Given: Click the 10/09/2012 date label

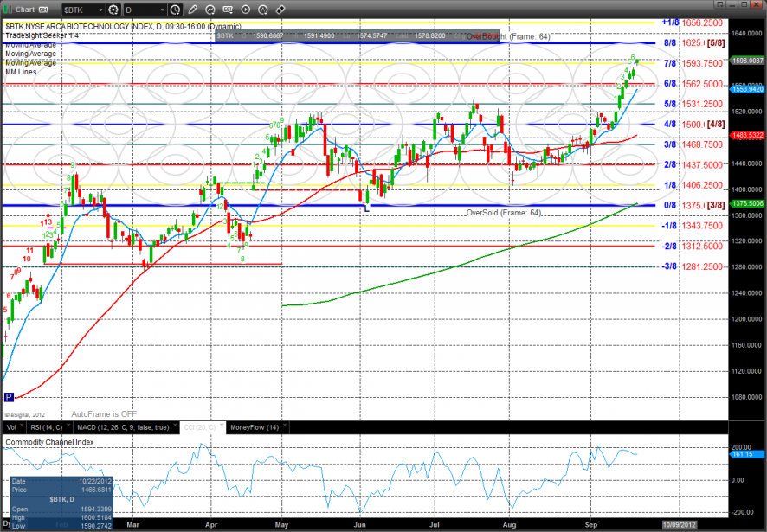Looking at the screenshot, I should coord(680,524).
